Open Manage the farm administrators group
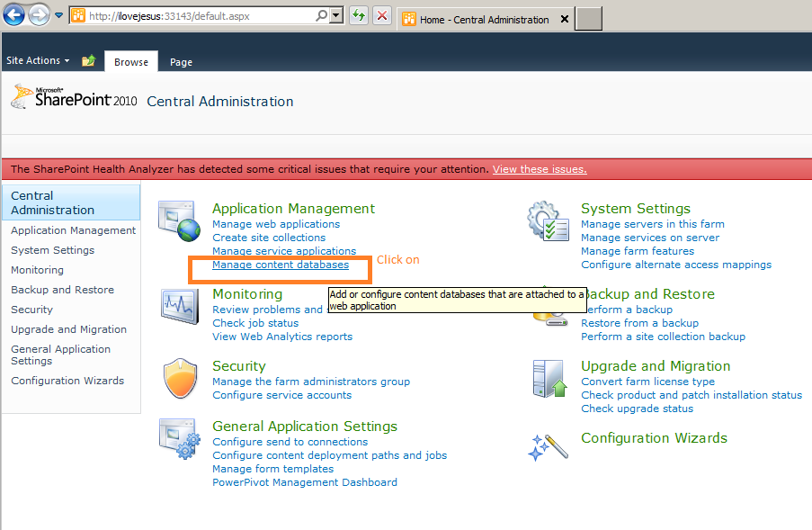This screenshot has height=530, width=812. [311, 382]
